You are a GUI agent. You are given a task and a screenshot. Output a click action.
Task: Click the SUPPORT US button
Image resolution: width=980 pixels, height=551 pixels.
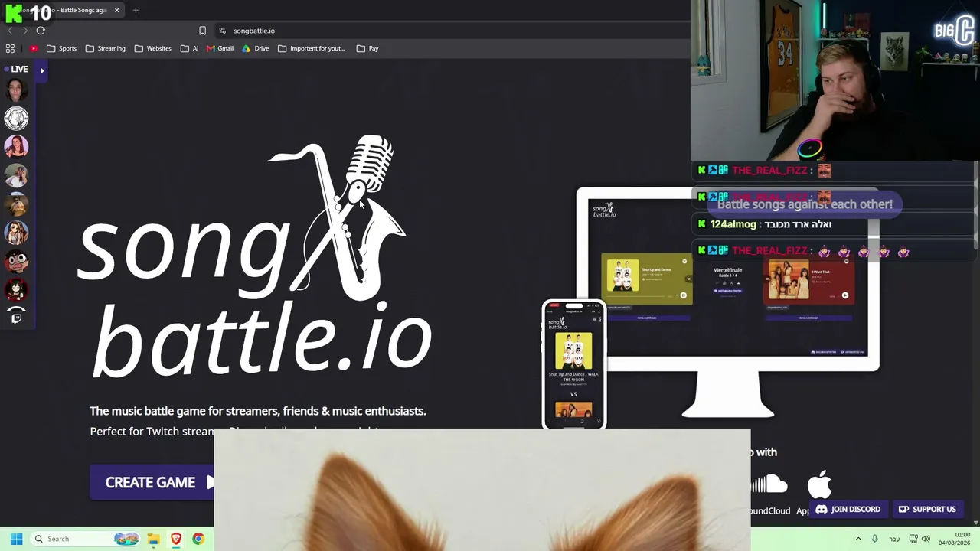926,509
